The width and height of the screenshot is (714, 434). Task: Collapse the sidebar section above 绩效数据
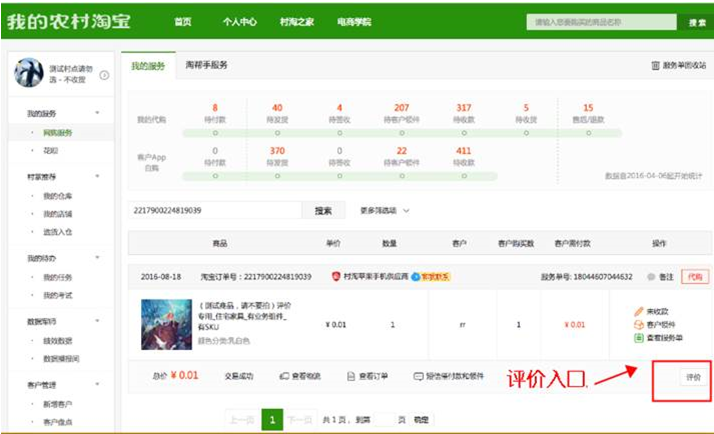97,321
